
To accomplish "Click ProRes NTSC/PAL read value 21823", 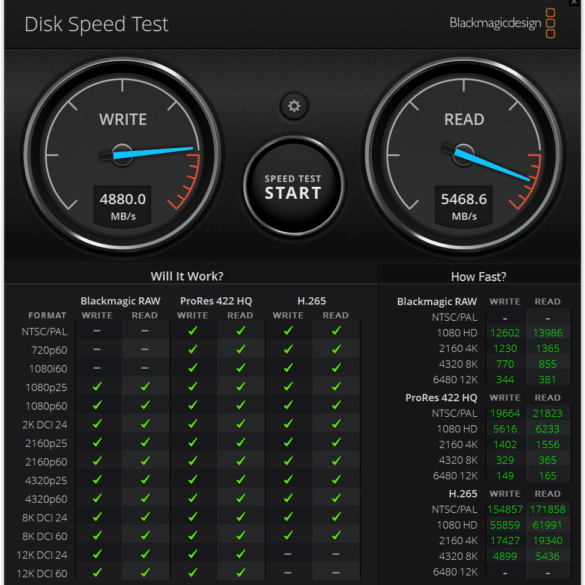I will [x=547, y=413].
